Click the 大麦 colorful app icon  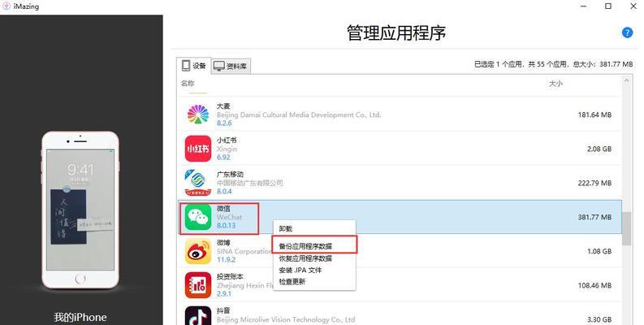(x=198, y=115)
